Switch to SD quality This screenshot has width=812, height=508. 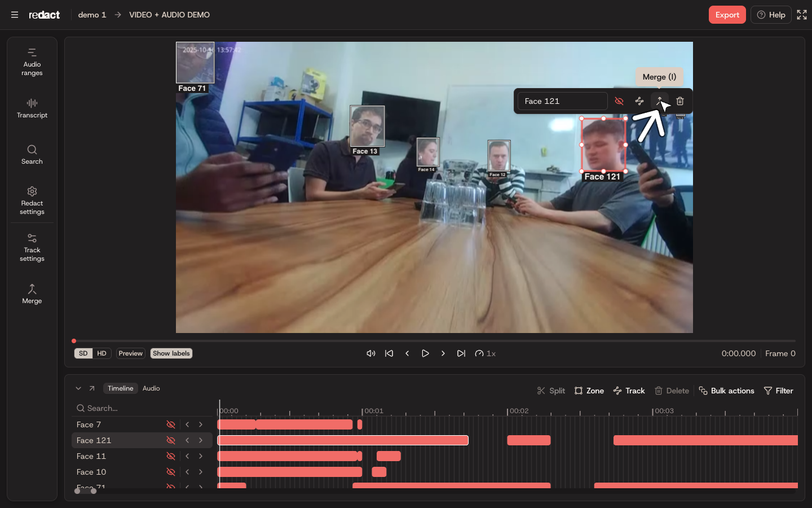(x=83, y=353)
